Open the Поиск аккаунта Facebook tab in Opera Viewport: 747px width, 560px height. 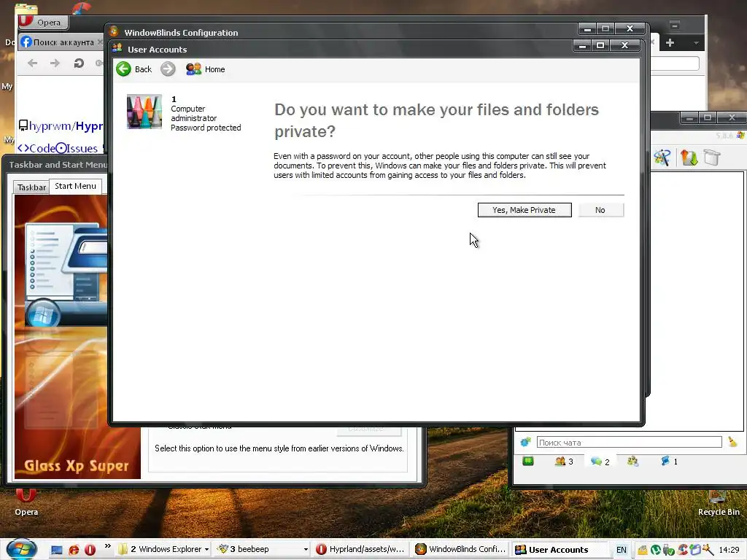coord(61,42)
